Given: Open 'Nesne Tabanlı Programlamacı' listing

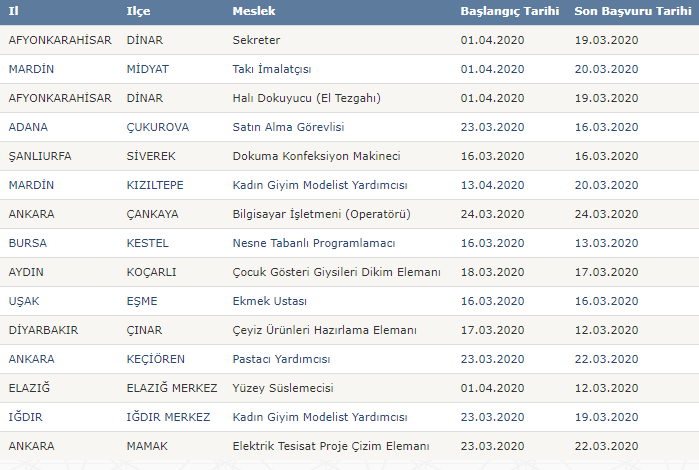Looking at the screenshot, I should pyautogui.click(x=314, y=243).
